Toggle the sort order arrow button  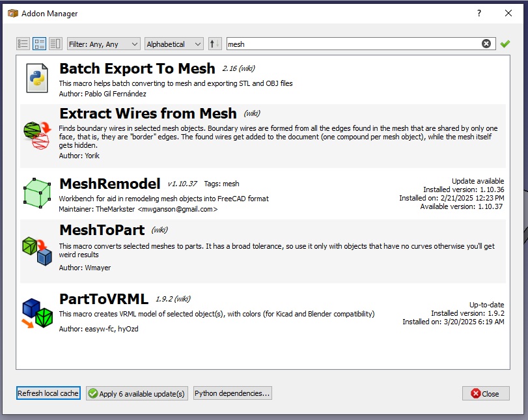[215, 44]
